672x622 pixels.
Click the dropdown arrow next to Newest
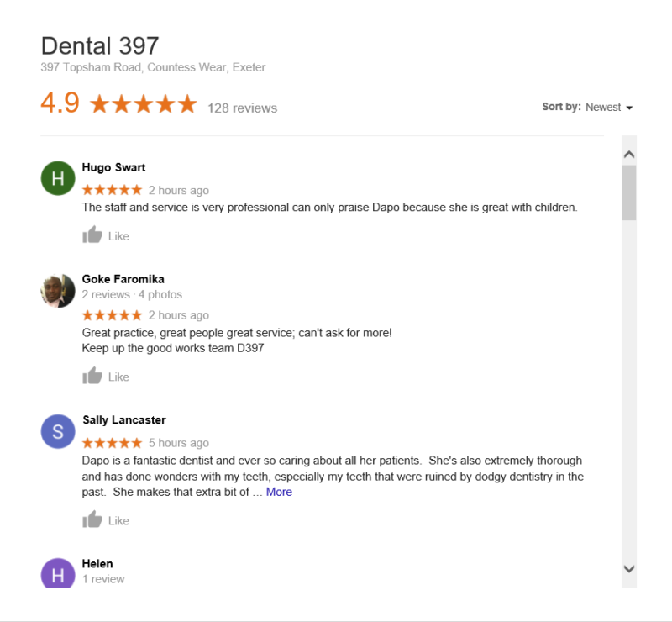click(629, 108)
